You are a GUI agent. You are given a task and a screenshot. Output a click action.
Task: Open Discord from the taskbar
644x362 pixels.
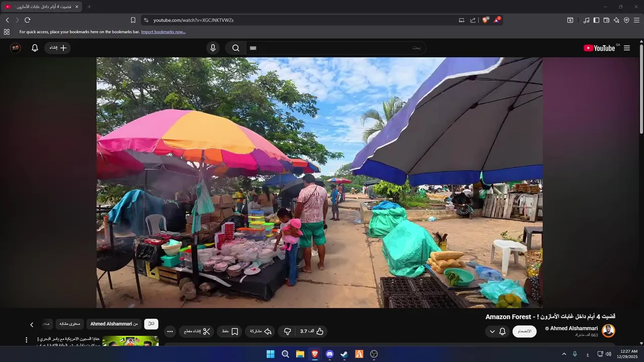(x=330, y=354)
